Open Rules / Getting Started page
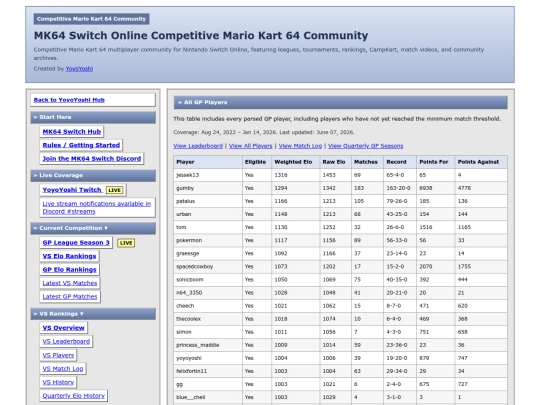The image size is (540, 405). [x=81, y=145]
